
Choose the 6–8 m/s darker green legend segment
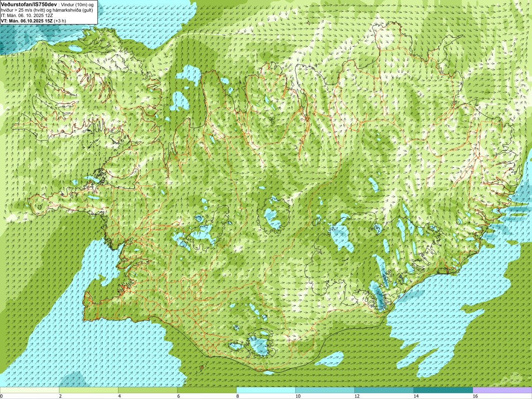click(207, 390)
